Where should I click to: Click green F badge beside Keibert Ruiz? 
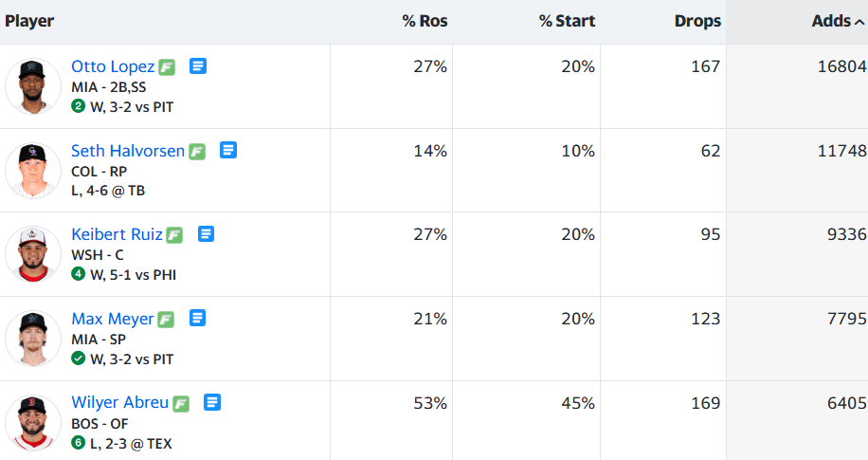click(174, 234)
